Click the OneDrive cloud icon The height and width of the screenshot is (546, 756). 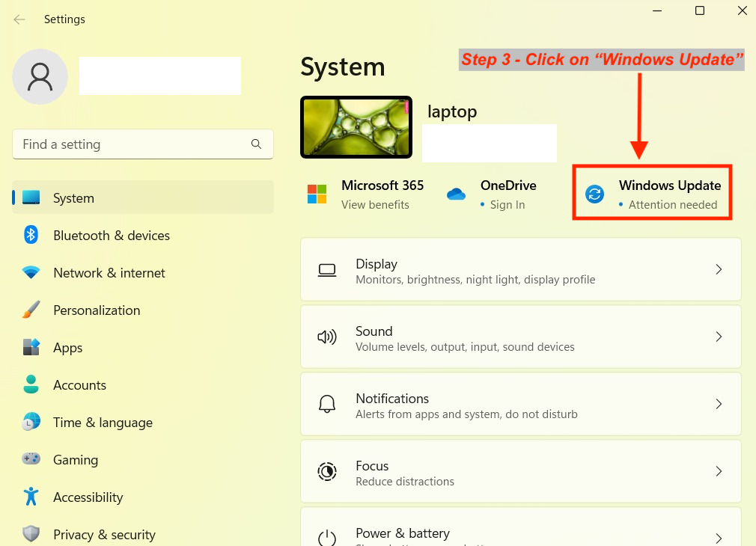point(457,193)
